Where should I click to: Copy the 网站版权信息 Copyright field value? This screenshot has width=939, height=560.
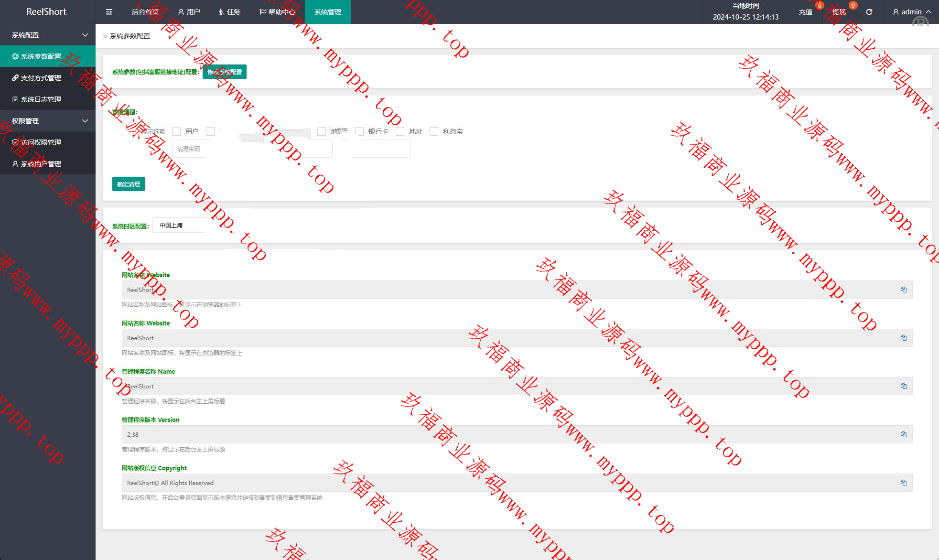click(x=903, y=483)
